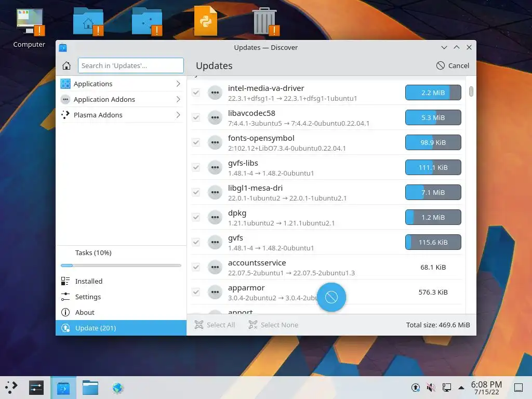The image size is (532, 399).
Task: Click the apparmor package icon
Action: click(215, 292)
